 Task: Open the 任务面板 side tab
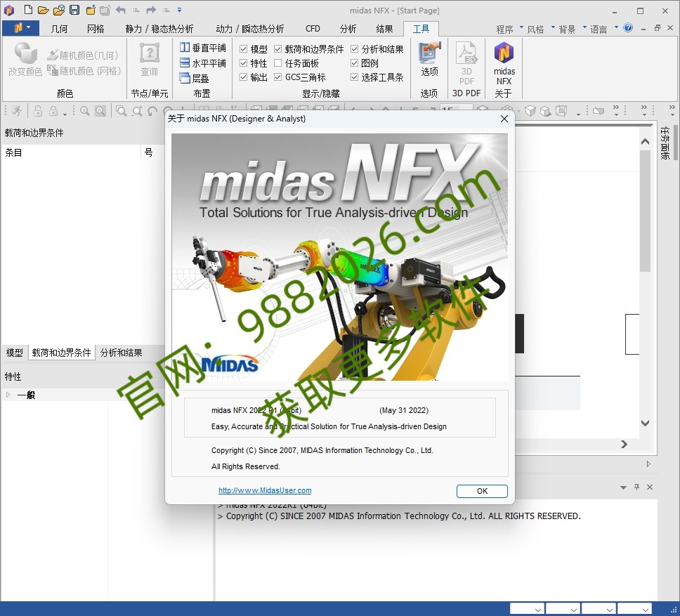pos(665,143)
